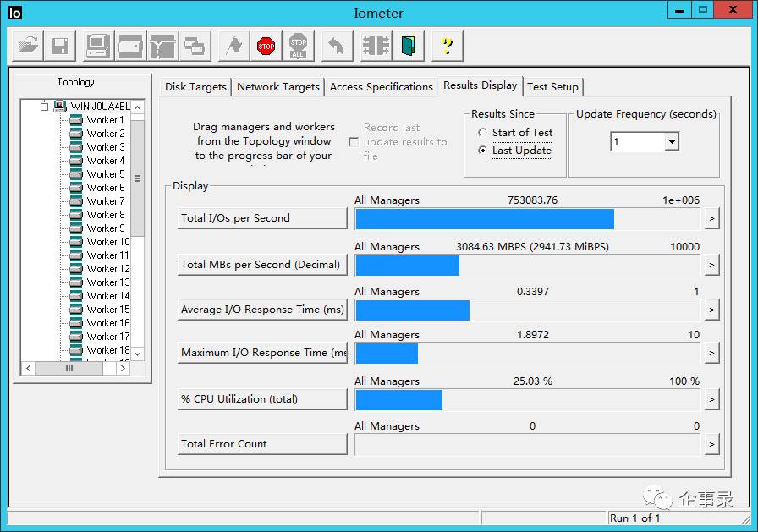Viewport: 758px width, 532px height.
Task: Reset workers back-arrow icon
Action: [x=337, y=47]
